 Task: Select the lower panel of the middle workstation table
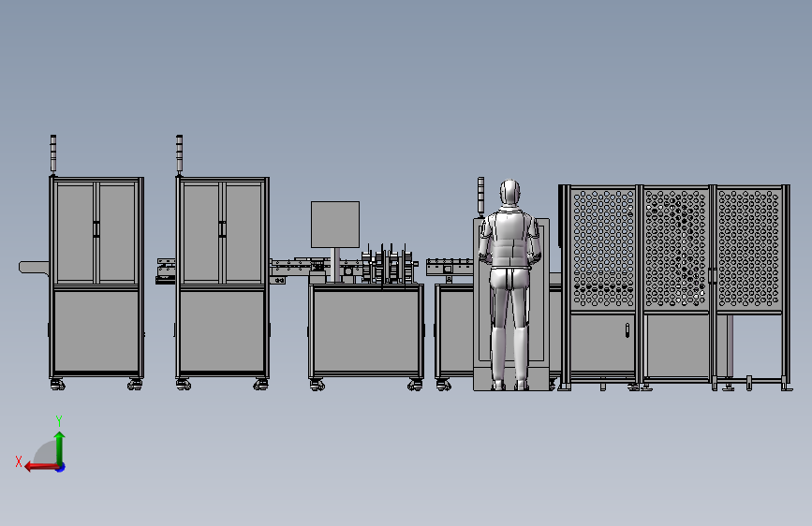[366, 330]
